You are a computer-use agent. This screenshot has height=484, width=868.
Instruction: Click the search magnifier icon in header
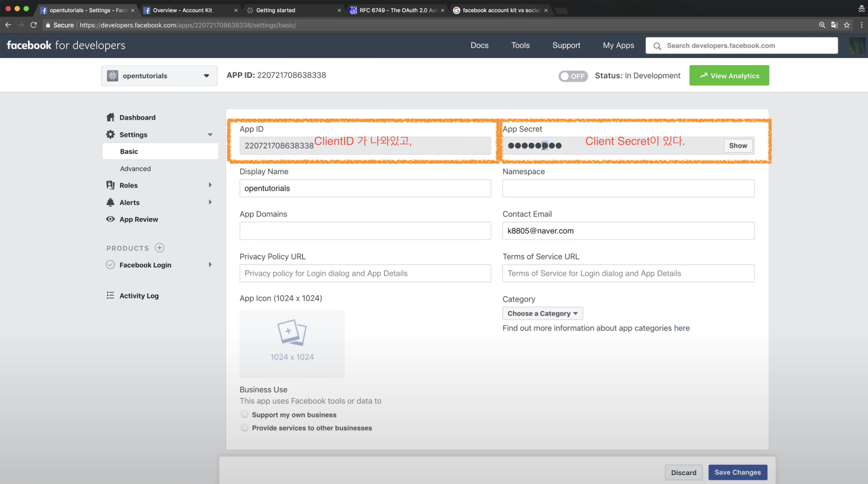point(657,46)
